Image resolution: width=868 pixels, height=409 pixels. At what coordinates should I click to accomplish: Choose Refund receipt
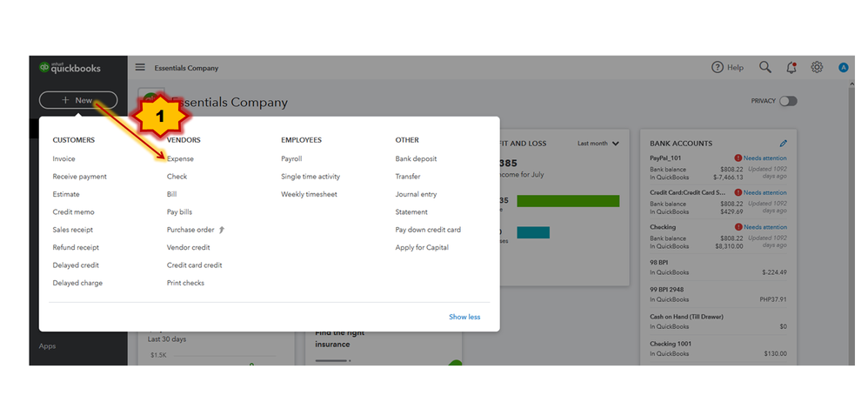pos(76,247)
